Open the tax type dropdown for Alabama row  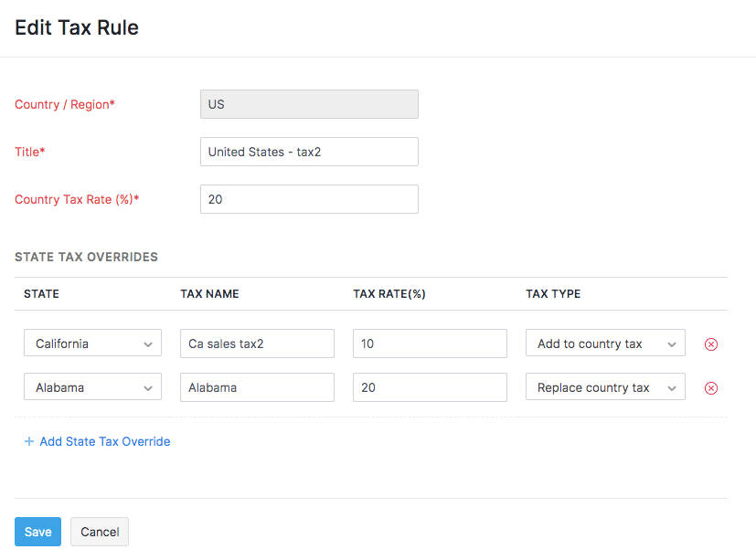[603, 386]
